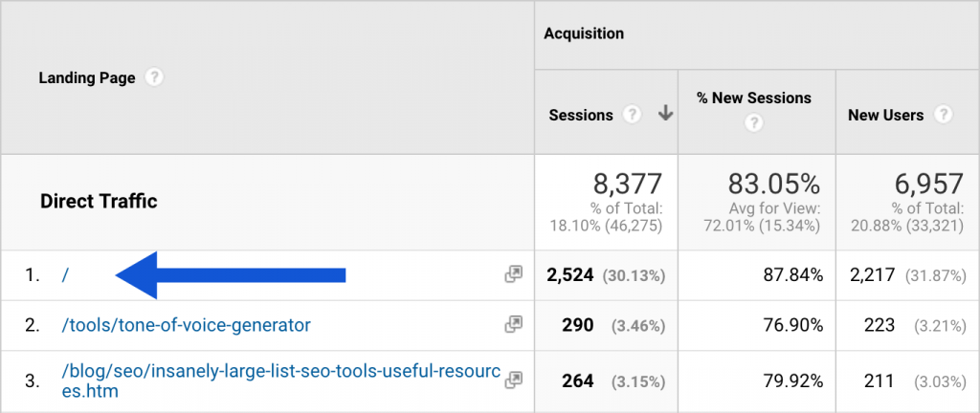Select the Direct Traffic summary row
The image size is (980, 413).
(99, 202)
